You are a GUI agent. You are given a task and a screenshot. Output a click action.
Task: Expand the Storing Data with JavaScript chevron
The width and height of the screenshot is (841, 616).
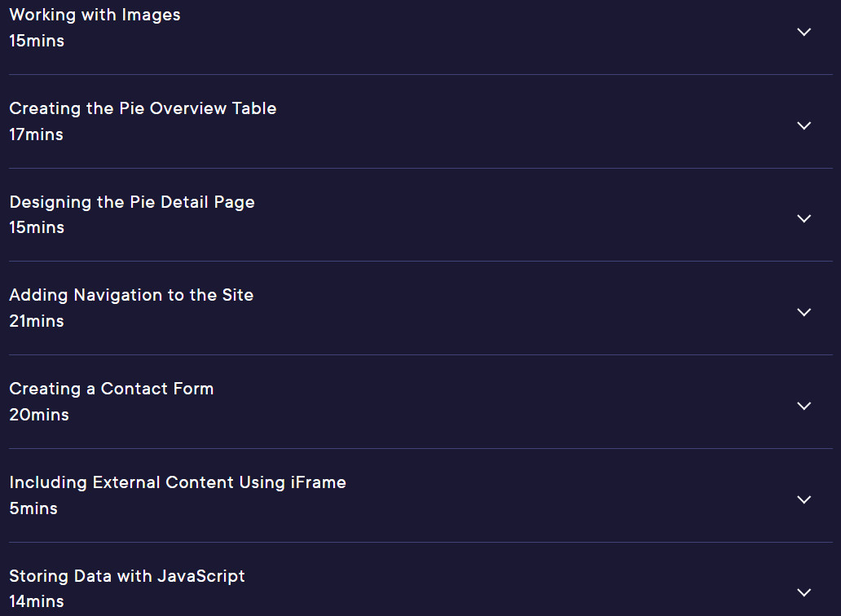[804, 592]
